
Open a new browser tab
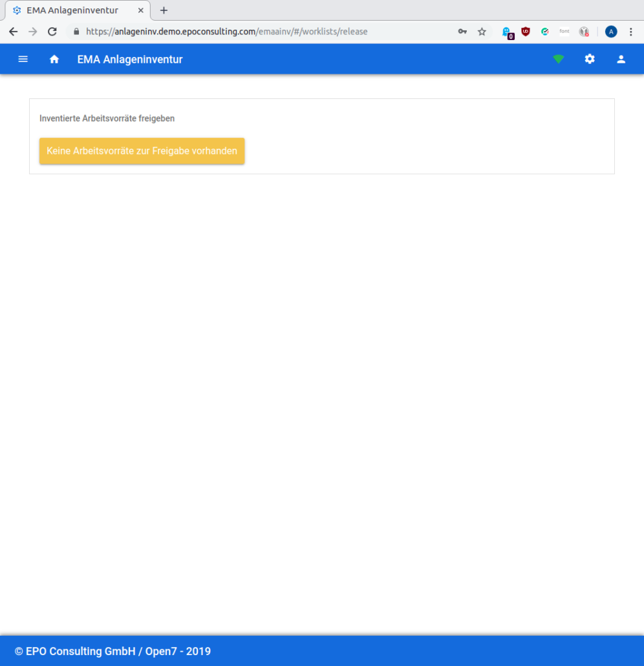tap(164, 10)
